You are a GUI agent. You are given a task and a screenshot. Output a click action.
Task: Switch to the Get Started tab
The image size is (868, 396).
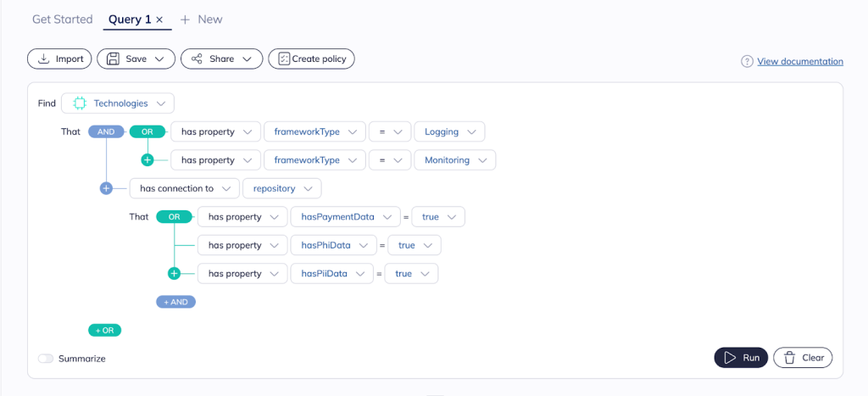tap(62, 19)
